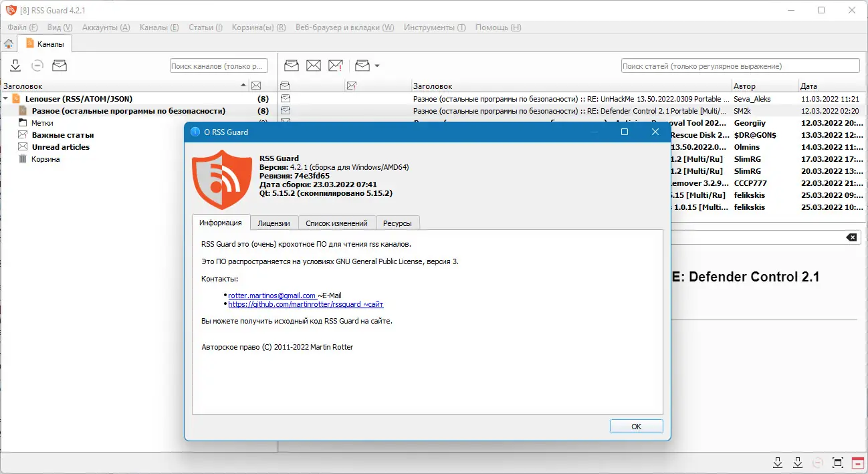Click the toggle importance envelope icon with exclamation

[336, 66]
